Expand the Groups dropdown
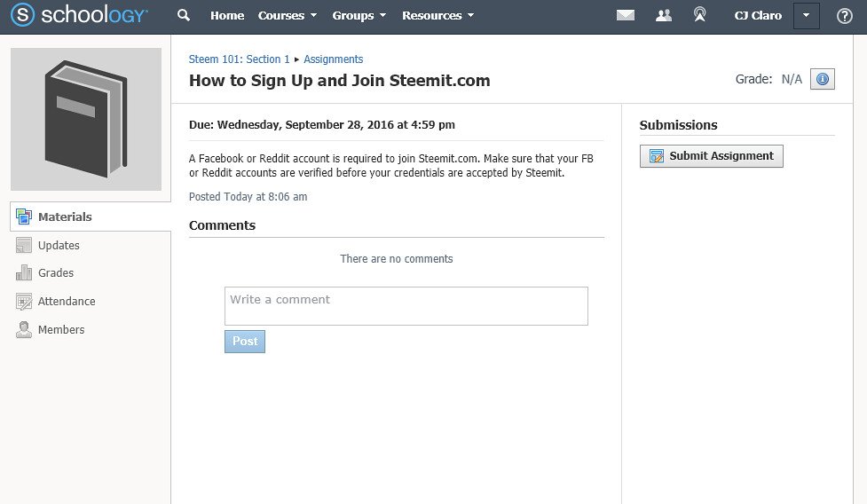The height and width of the screenshot is (504, 867). click(359, 15)
